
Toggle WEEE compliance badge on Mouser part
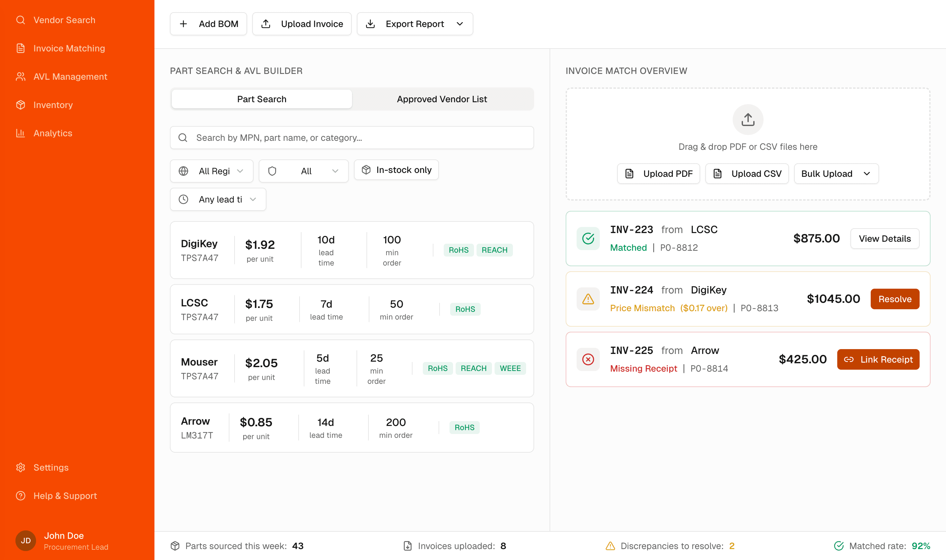[x=510, y=368]
